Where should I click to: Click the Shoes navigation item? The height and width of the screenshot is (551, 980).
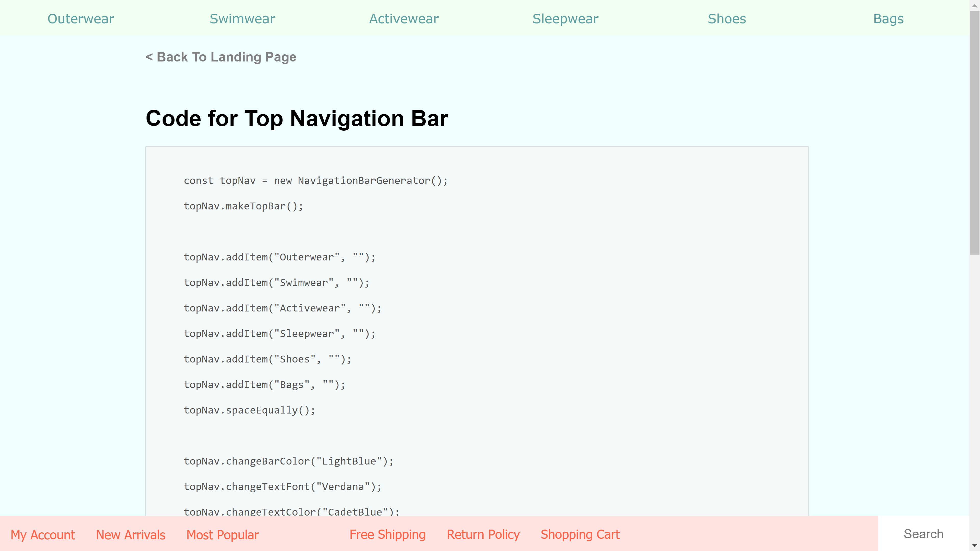point(727,18)
